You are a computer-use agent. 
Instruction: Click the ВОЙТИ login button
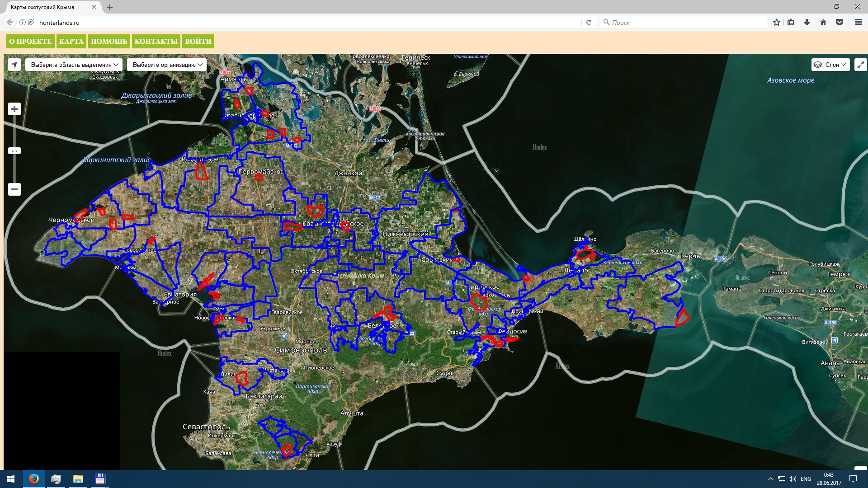pos(198,41)
